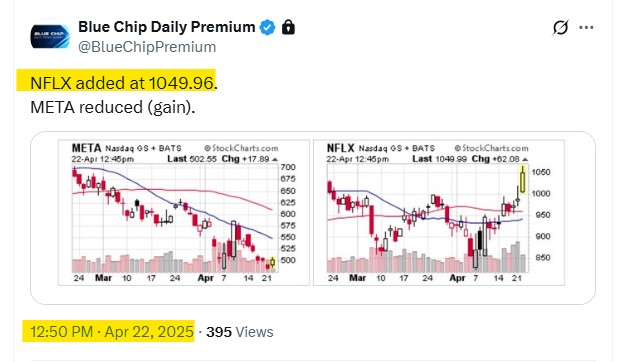
Task: Click the blue verified checkmark badge
Action: 268,27
